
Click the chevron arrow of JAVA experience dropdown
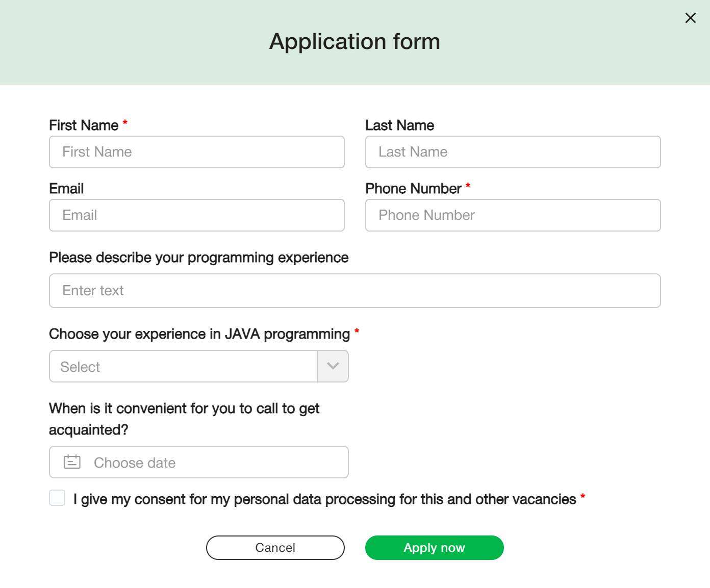(x=333, y=366)
